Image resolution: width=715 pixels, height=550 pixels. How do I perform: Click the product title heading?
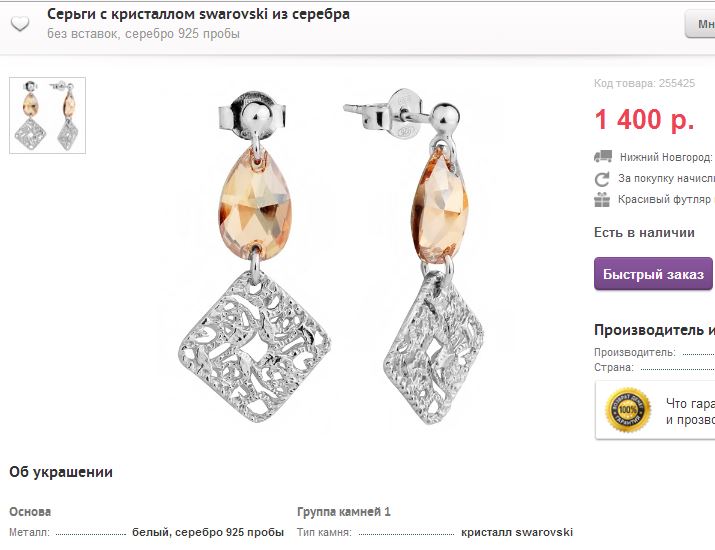198,15
